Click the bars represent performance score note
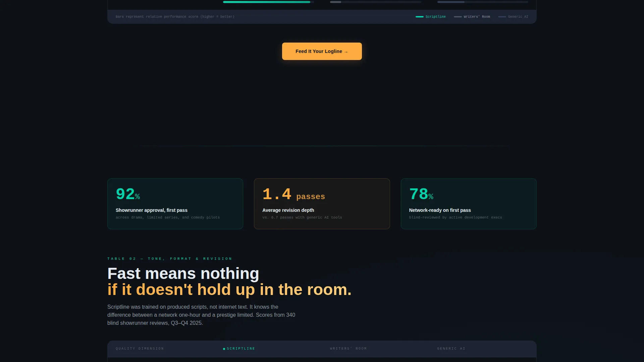The image size is (644, 362). point(175,17)
